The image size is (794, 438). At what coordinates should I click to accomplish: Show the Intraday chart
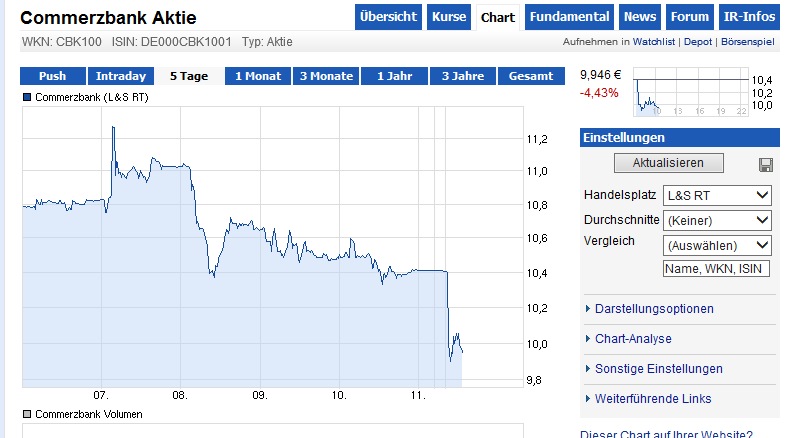pos(121,76)
